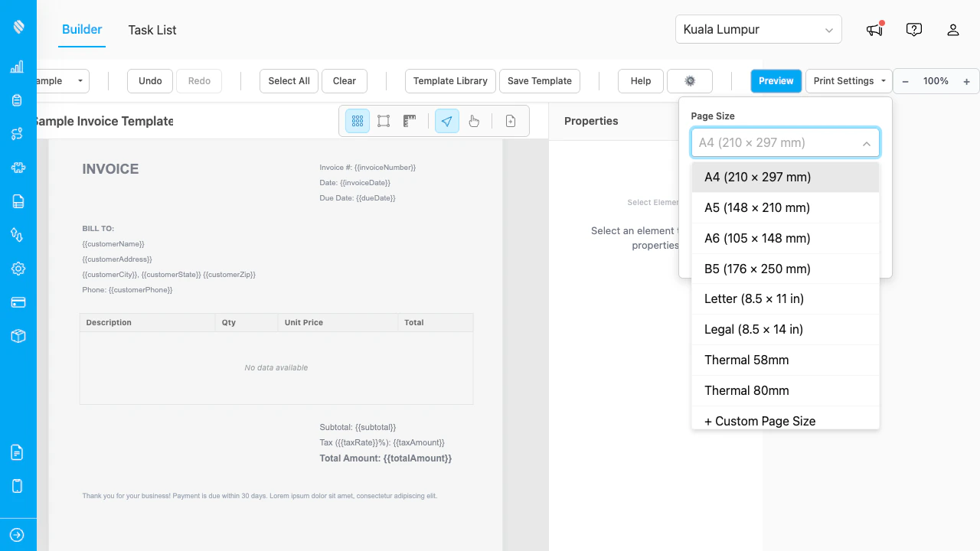The height and width of the screenshot is (551, 980).
Task: Select the transform/resize tool in the toolbar
Action: point(383,120)
